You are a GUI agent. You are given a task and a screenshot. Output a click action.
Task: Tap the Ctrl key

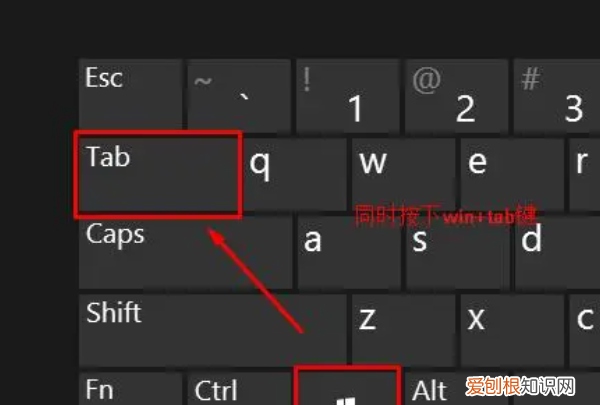click(239, 389)
